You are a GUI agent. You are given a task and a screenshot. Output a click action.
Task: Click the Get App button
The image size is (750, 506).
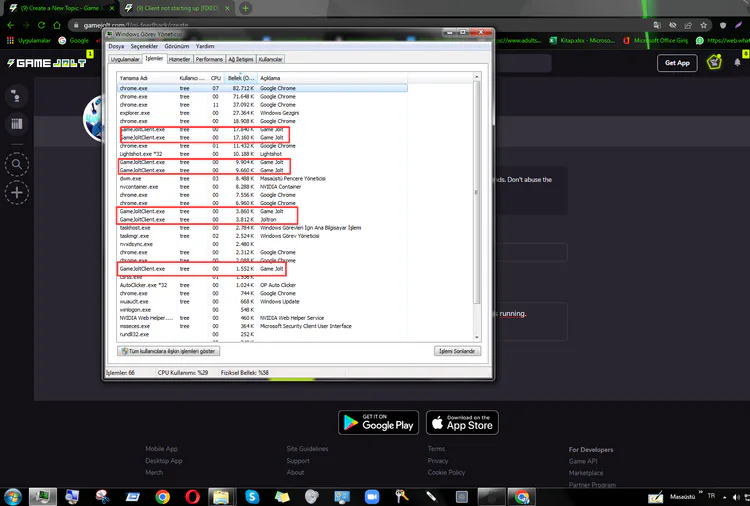677,63
